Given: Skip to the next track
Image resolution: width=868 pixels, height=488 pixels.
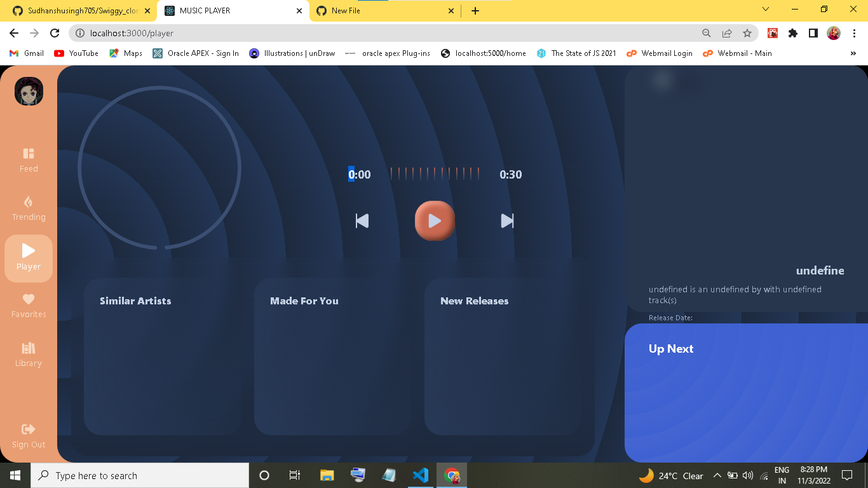Looking at the screenshot, I should coord(507,220).
